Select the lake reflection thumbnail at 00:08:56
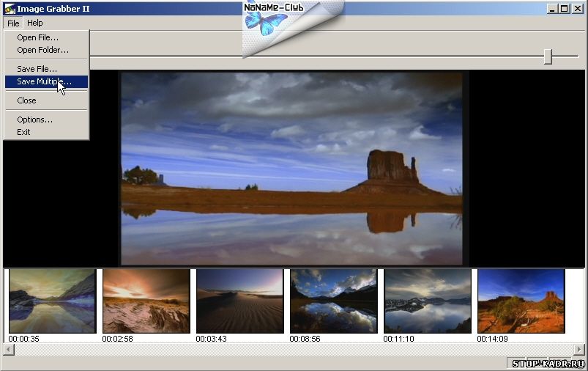Viewport: 588px width, 371px height. 334,301
